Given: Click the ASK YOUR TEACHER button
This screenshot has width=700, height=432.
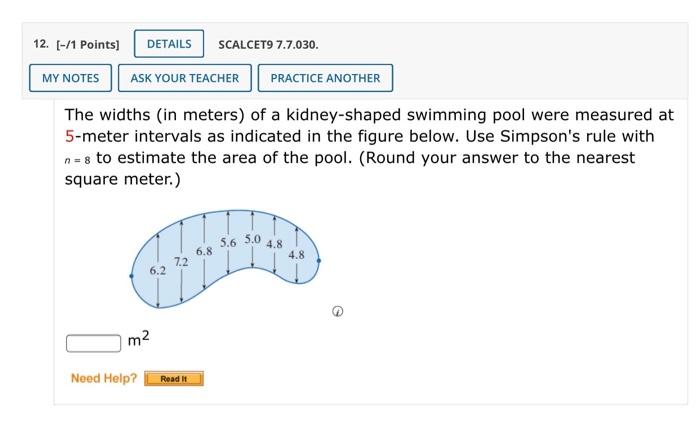Looking at the screenshot, I should pos(185,78).
